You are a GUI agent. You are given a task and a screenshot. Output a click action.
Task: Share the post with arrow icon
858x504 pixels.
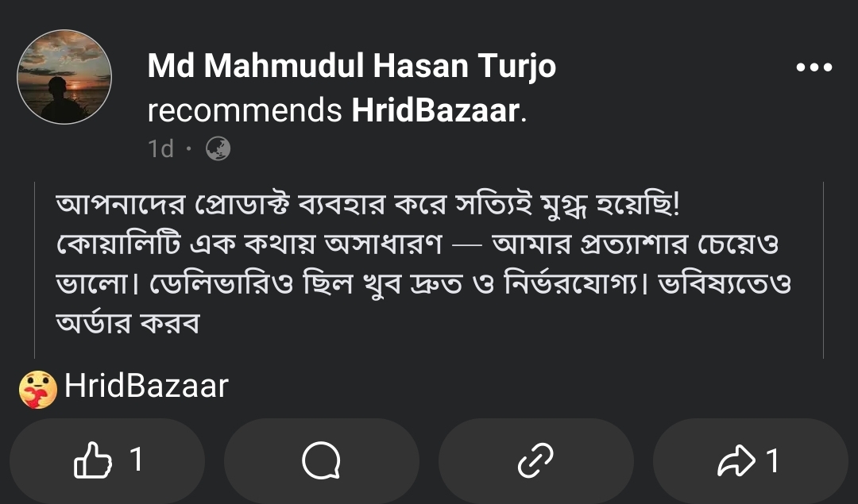[x=736, y=461]
